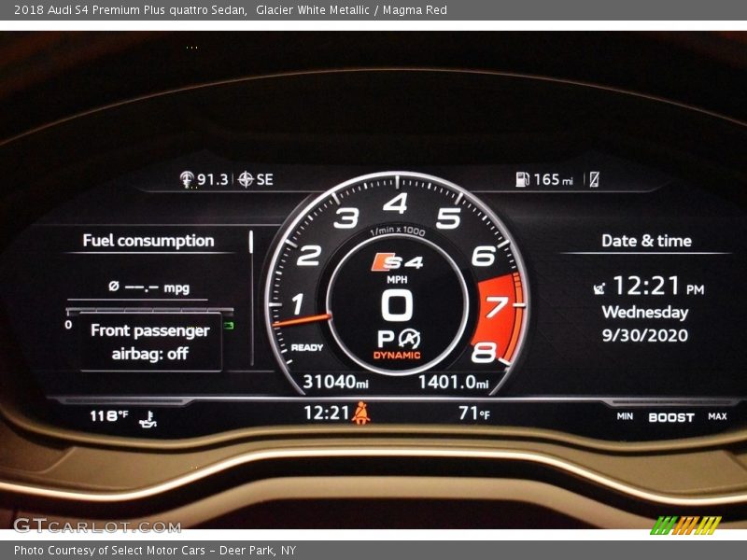
Task: Click the 165 mi fuel range value
Action: (x=553, y=179)
